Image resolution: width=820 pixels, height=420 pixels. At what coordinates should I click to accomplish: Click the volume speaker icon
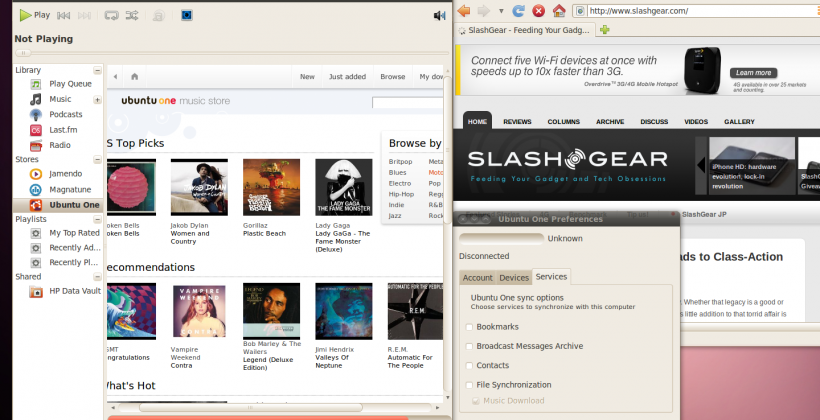(x=439, y=16)
